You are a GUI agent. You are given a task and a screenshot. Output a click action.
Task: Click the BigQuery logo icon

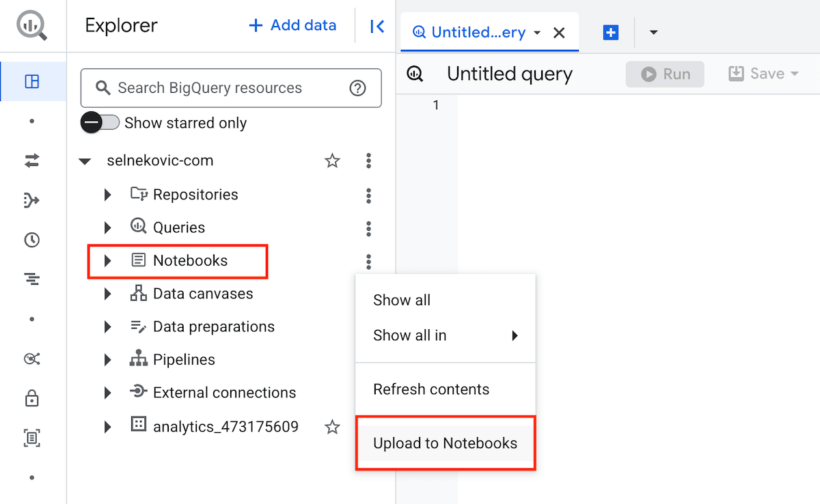[x=33, y=26]
